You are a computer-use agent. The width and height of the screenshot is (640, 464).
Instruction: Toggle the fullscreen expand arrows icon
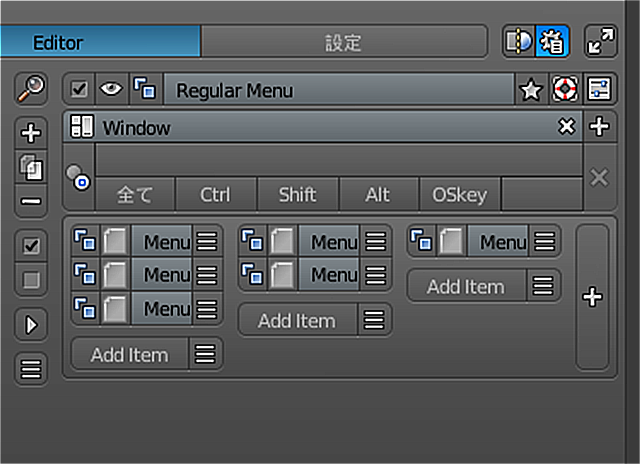[600, 41]
